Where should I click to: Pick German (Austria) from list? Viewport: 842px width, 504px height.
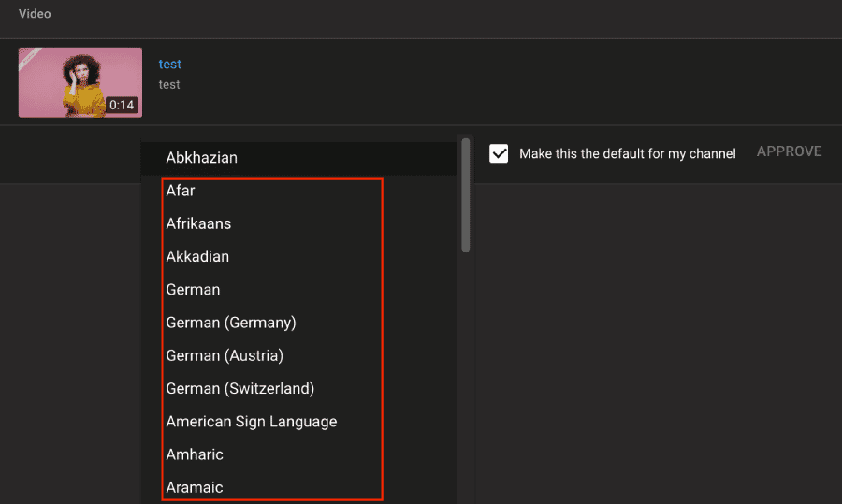(x=299, y=356)
